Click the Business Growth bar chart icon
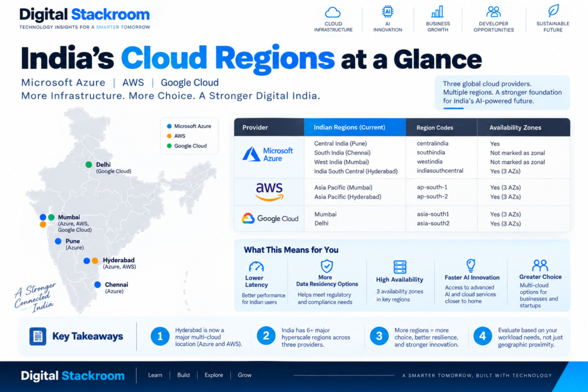Screen dimensions: 588x392 (x=437, y=12)
